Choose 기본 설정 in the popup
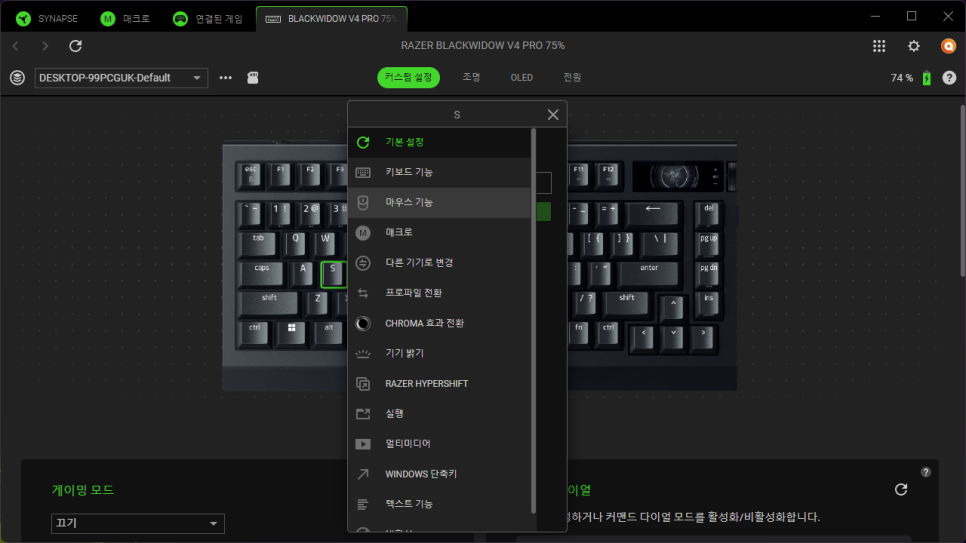This screenshot has width=966, height=543. [x=439, y=142]
